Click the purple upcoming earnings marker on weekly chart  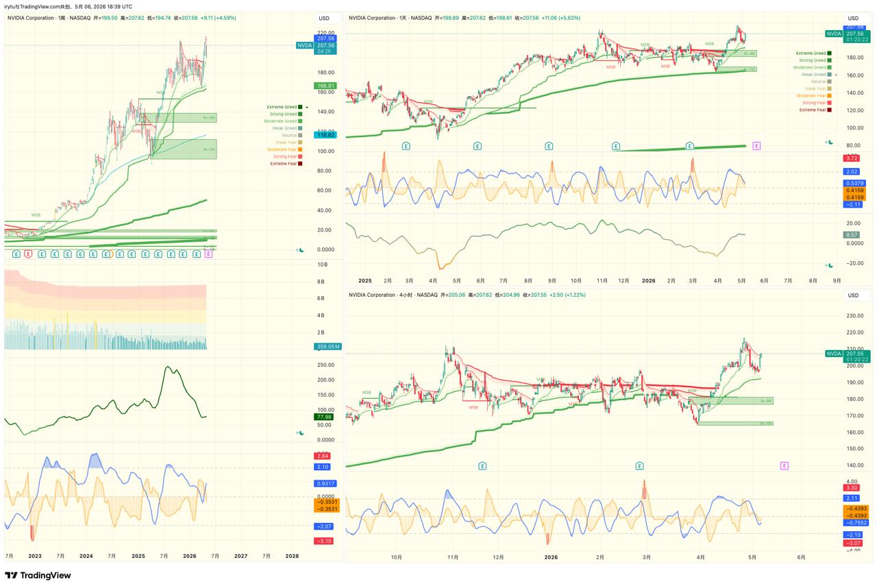click(x=209, y=254)
